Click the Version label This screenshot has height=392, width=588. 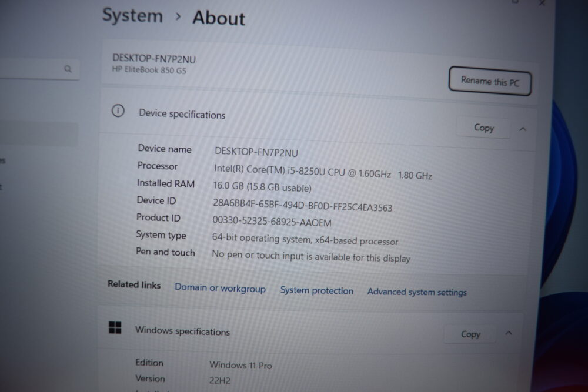point(150,378)
